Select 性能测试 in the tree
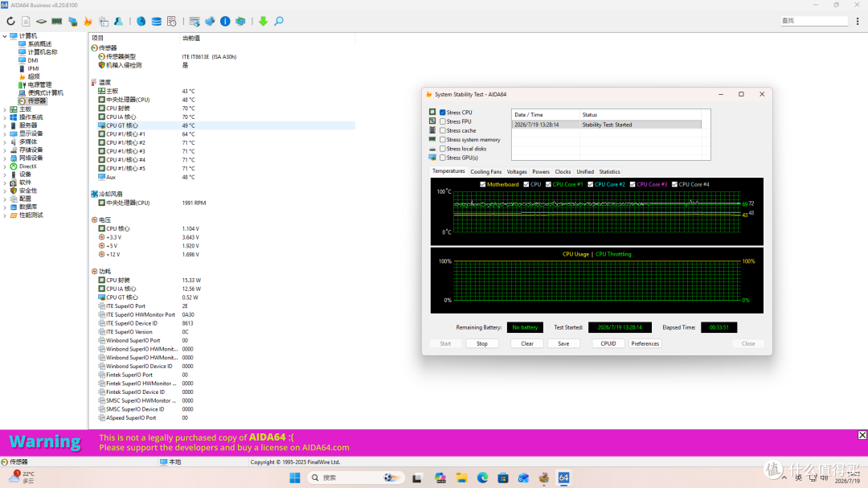 coord(31,215)
